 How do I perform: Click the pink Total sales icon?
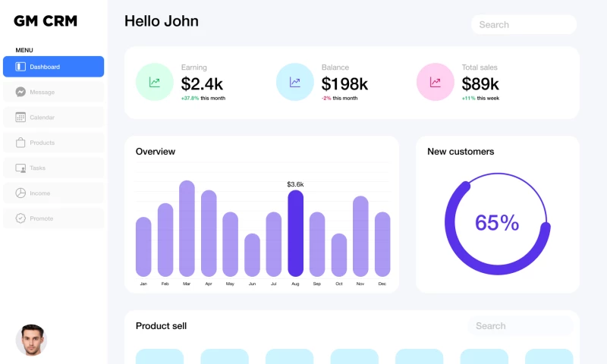tap(435, 82)
